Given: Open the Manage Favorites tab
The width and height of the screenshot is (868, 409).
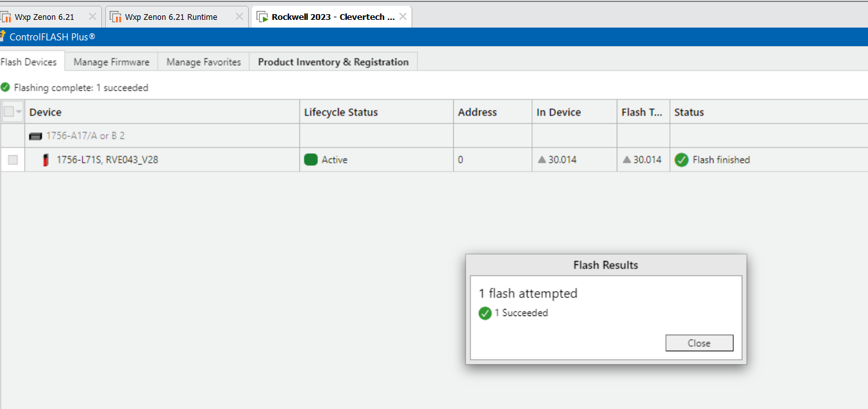Looking at the screenshot, I should tap(204, 62).
